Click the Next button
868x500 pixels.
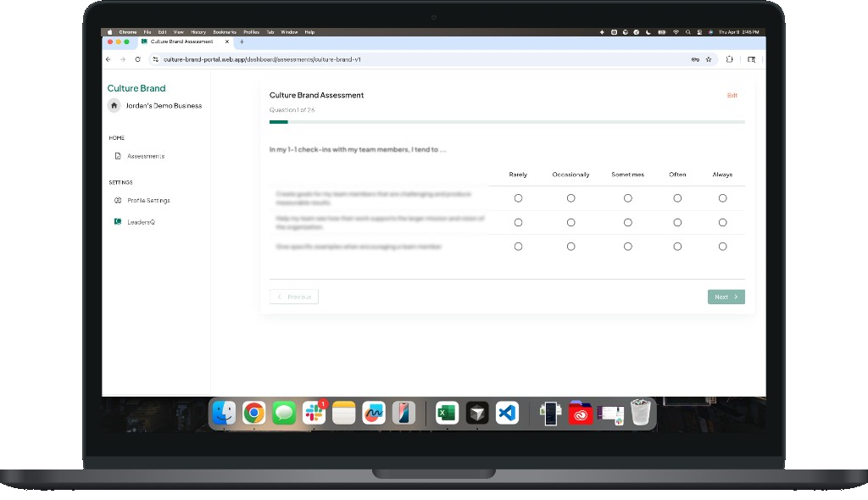tap(726, 297)
